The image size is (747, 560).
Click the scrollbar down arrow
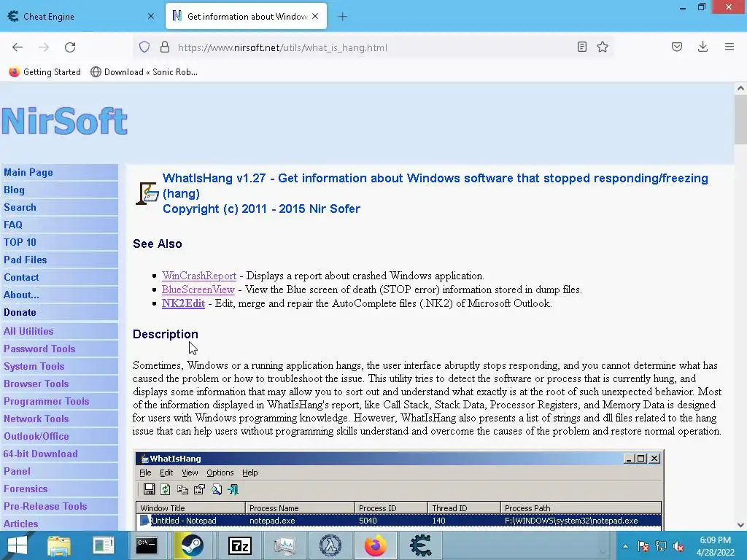coord(740,525)
